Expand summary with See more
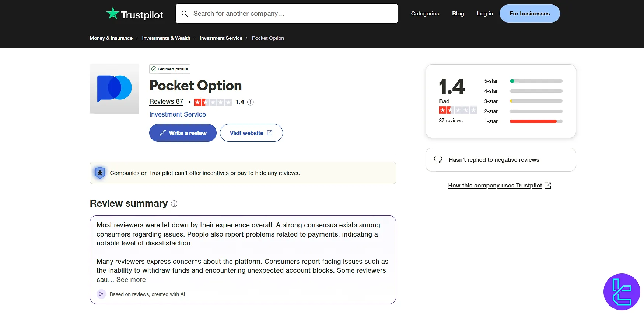The width and height of the screenshot is (644, 314). pyautogui.click(x=131, y=280)
